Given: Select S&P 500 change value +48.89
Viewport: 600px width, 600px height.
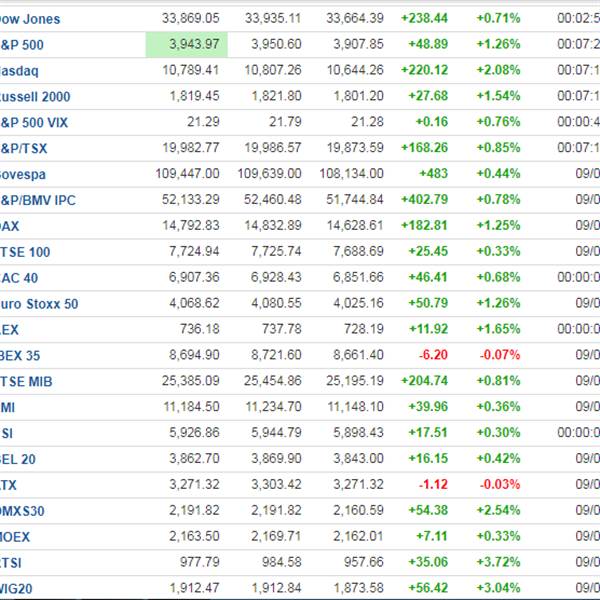Looking at the screenshot, I should point(428,44).
